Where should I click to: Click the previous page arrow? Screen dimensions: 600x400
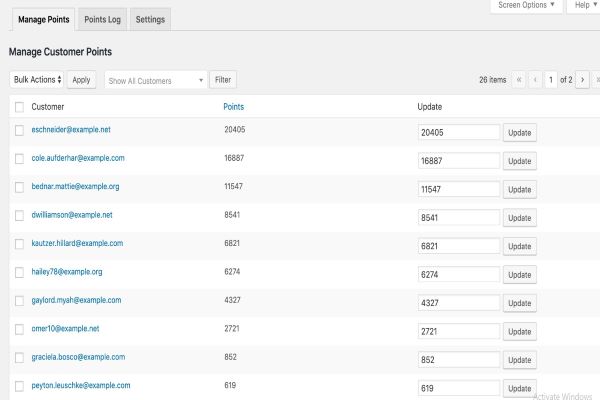(x=536, y=79)
